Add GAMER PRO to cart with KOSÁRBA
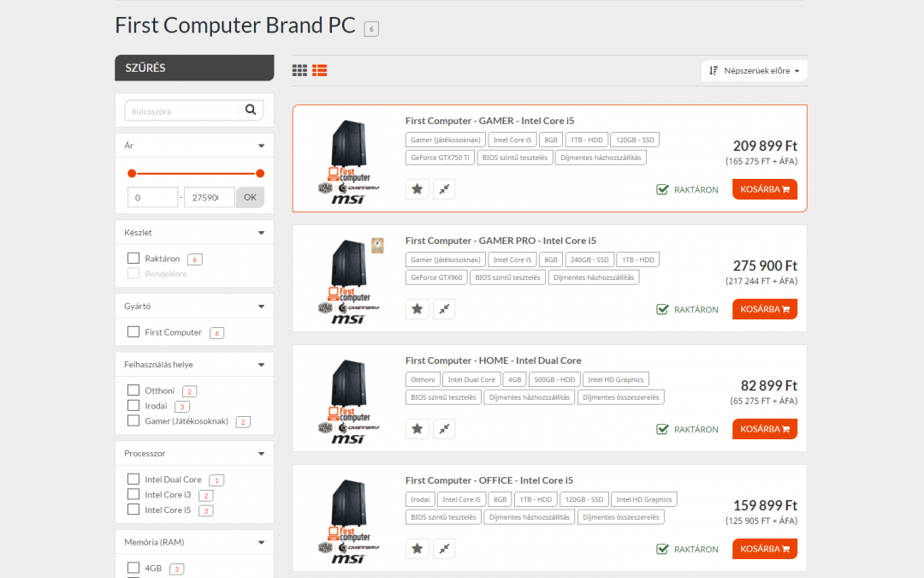Viewport: 924px width, 578px height. (x=765, y=309)
